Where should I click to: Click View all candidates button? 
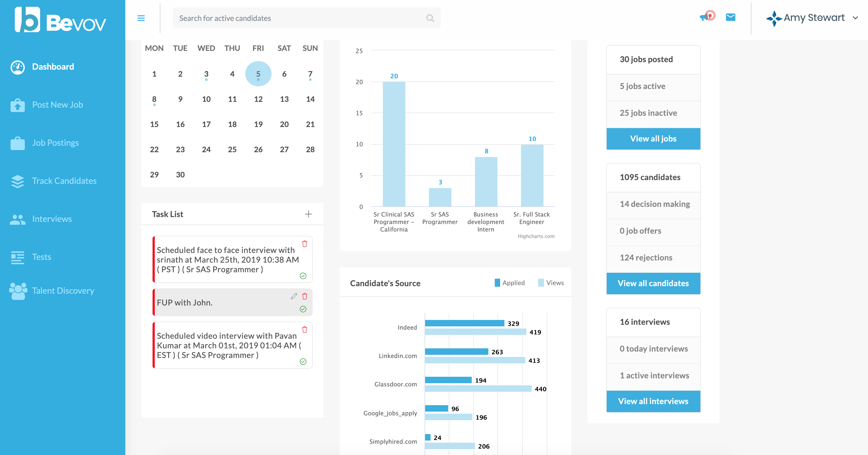pos(653,283)
